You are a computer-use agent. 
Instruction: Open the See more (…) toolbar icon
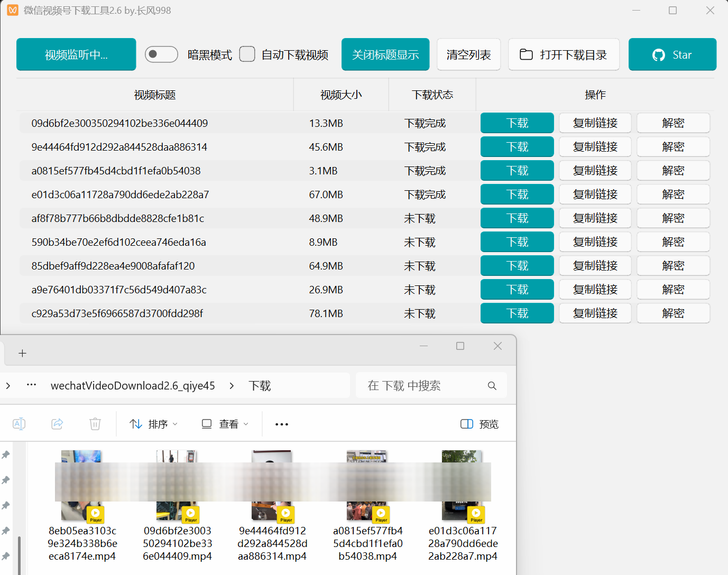coord(281,423)
